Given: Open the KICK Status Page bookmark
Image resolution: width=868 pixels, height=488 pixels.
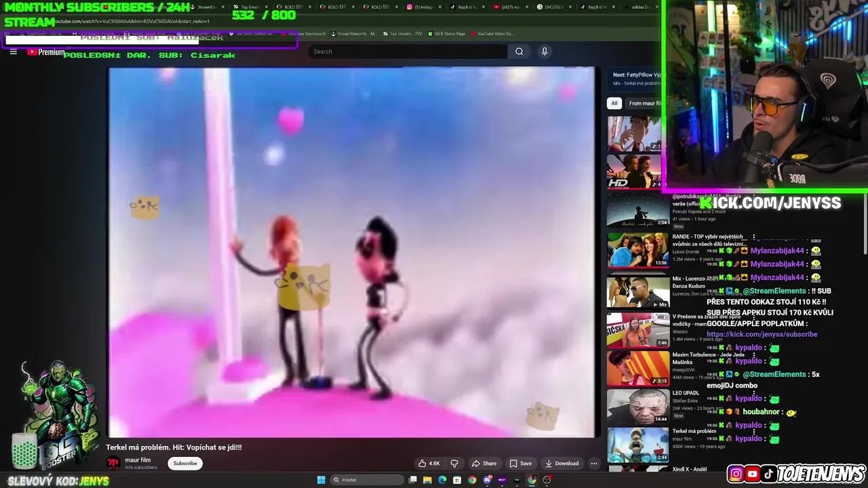Looking at the screenshot, I should click(x=446, y=34).
